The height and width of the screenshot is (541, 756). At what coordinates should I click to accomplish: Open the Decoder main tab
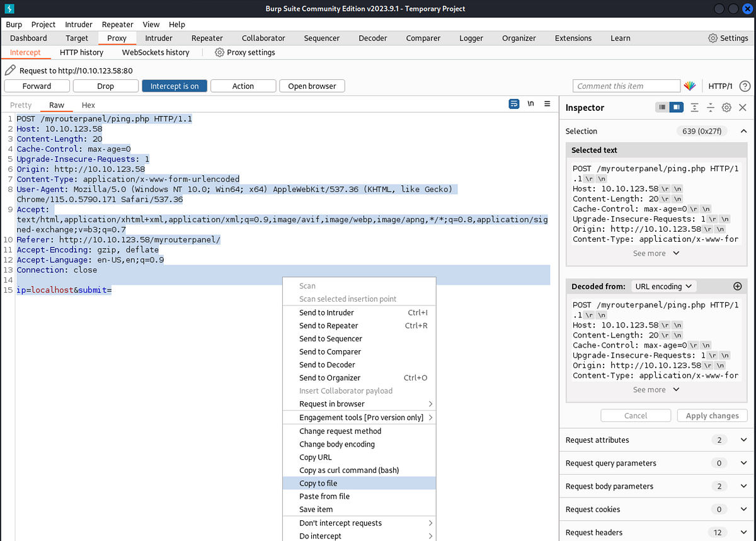click(x=373, y=38)
